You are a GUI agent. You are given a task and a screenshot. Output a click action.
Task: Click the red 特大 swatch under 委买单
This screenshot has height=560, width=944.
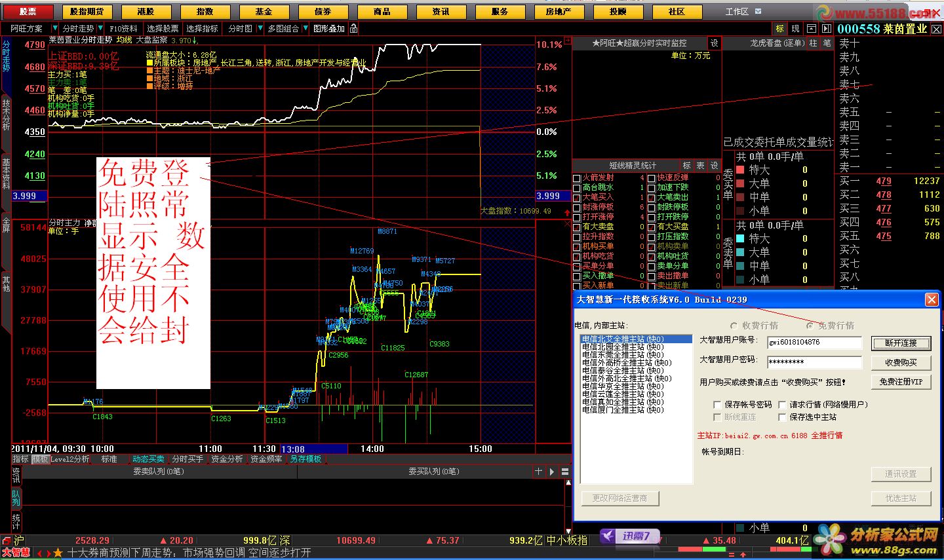741,170
